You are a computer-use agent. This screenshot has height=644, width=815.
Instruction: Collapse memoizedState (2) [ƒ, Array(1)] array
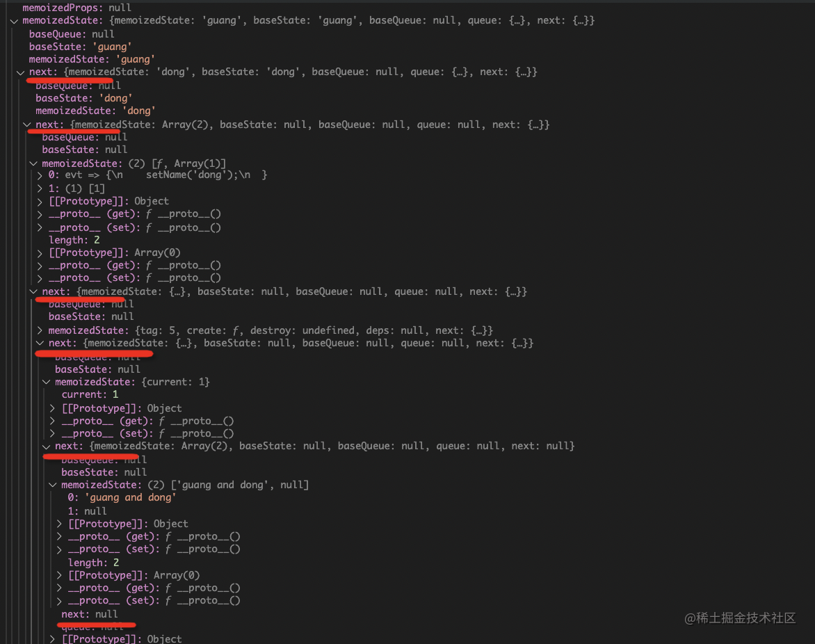34,163
